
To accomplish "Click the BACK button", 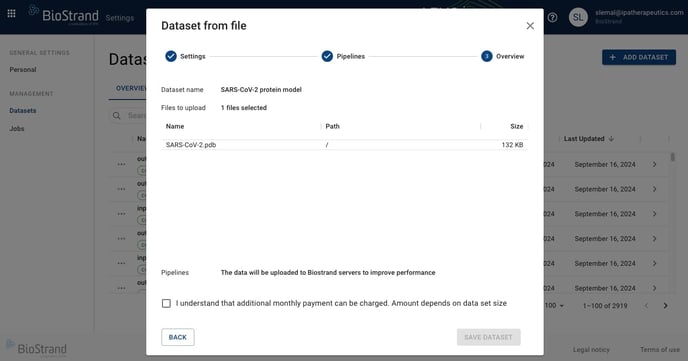I will [178, 337].
